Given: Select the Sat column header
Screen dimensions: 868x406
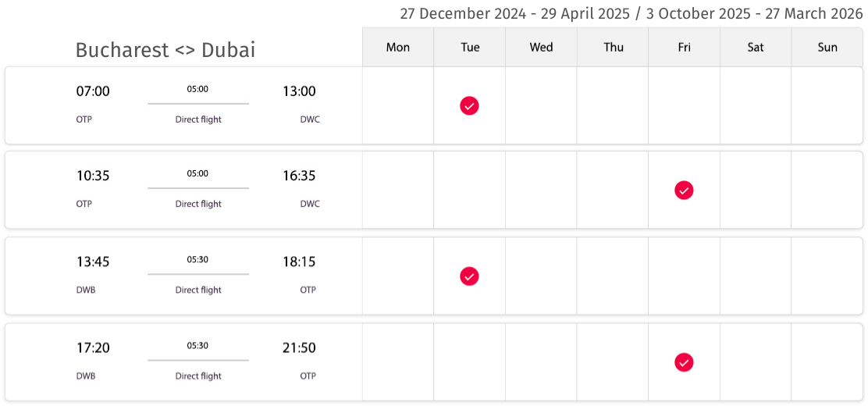Looking at the screenshot, I should pos(756,47).
